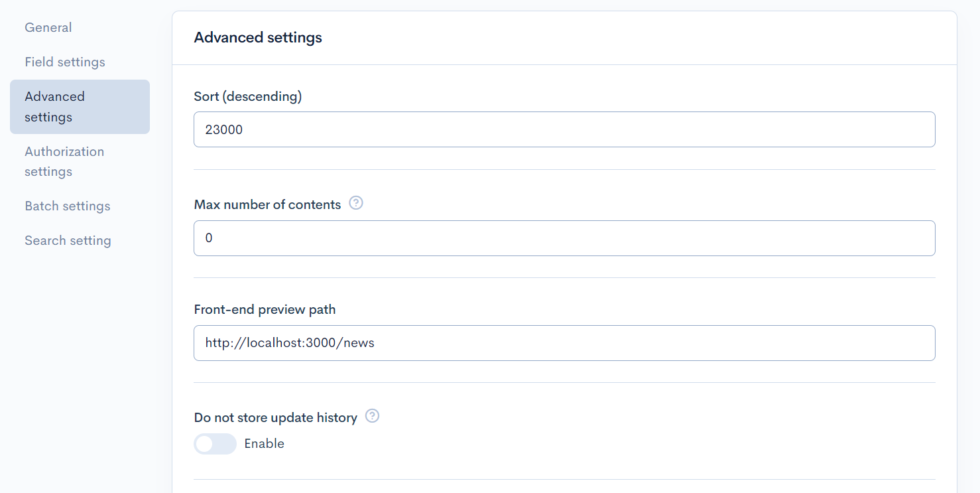980x493 pixels.
Task: Click the help icon beside Do not store update history
Action: (x=373, y=417)
